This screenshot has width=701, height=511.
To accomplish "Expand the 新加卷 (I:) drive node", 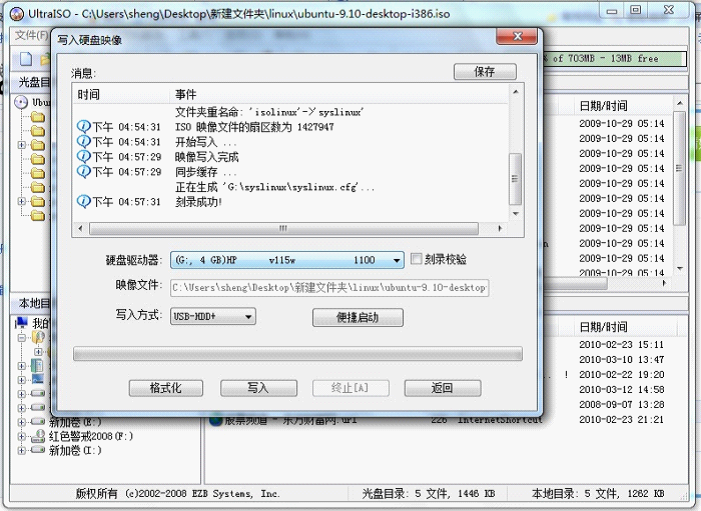I will [x=21, y=450].
